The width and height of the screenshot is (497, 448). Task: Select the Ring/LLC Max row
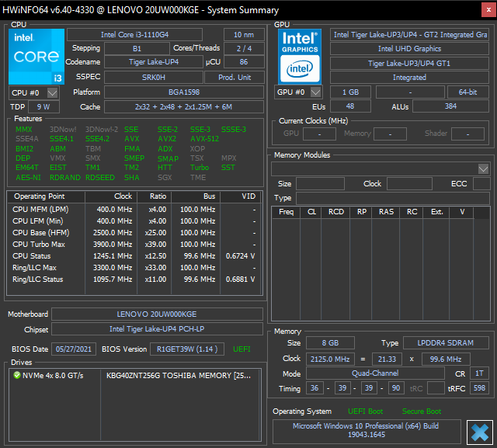pos(37,268)
